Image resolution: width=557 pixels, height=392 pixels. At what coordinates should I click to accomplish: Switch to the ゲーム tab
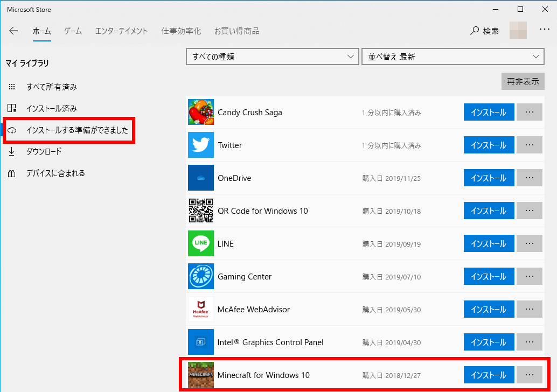pos(73,31)
